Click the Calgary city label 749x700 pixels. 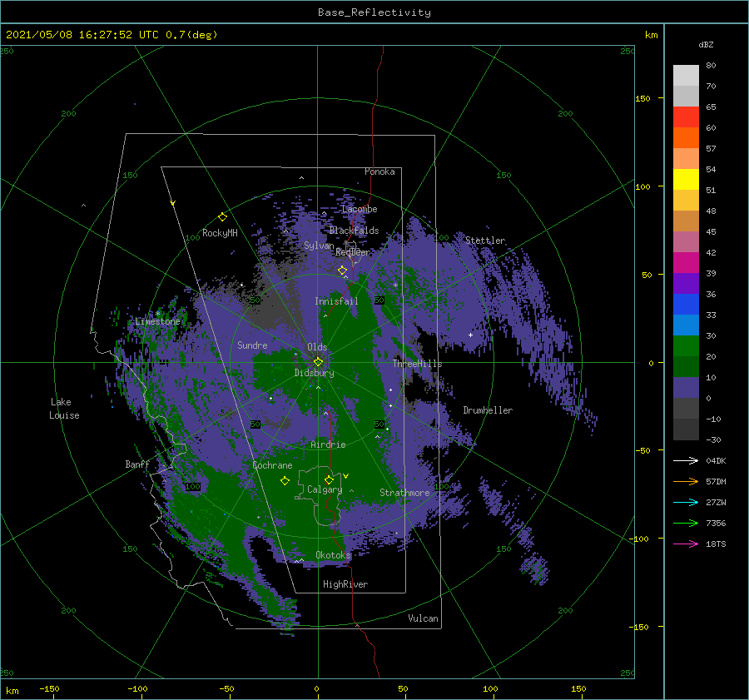[325, 489]
